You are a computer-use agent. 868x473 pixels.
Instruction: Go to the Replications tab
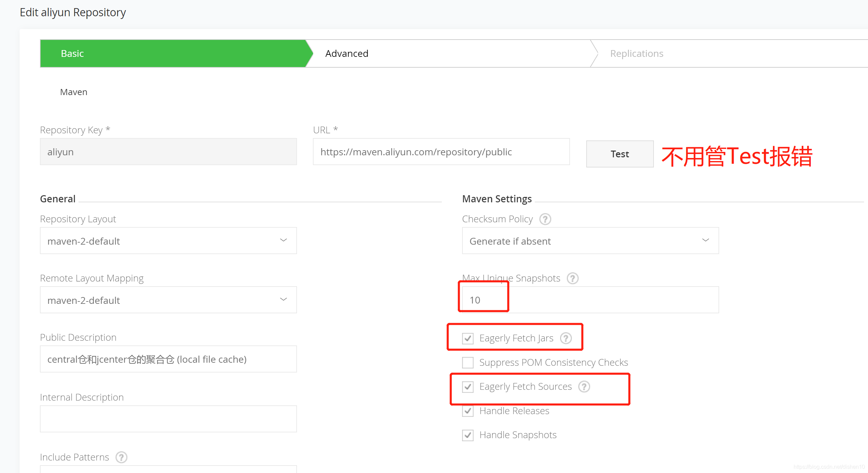click(636, 53)
